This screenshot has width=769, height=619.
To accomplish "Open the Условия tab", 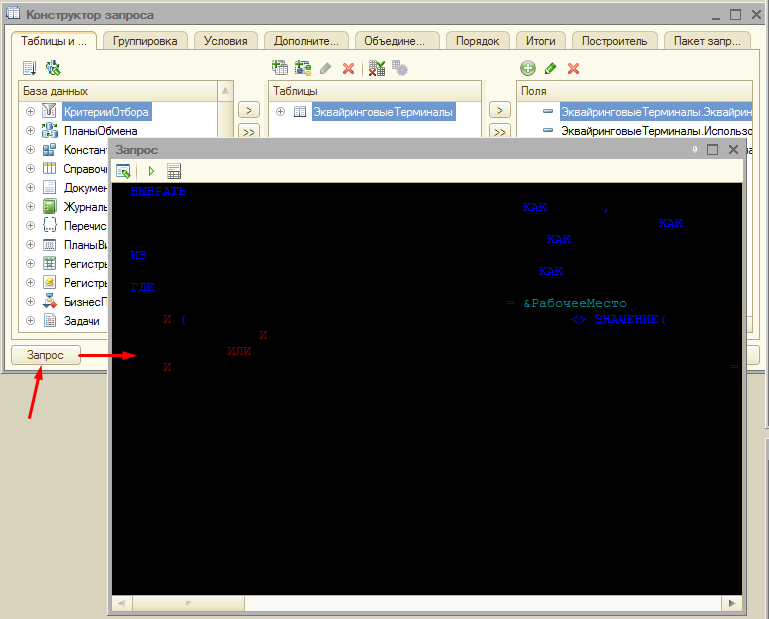I will [225, 41].
